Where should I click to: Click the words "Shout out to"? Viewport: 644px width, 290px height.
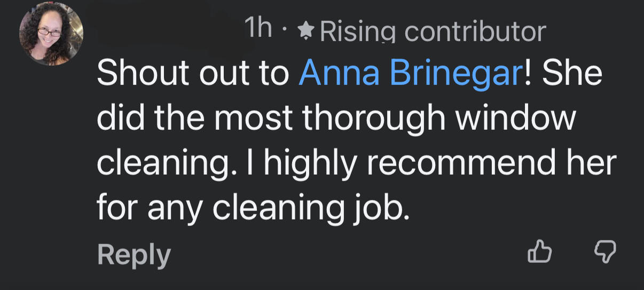pyautogui.click(x=192, y=74)
